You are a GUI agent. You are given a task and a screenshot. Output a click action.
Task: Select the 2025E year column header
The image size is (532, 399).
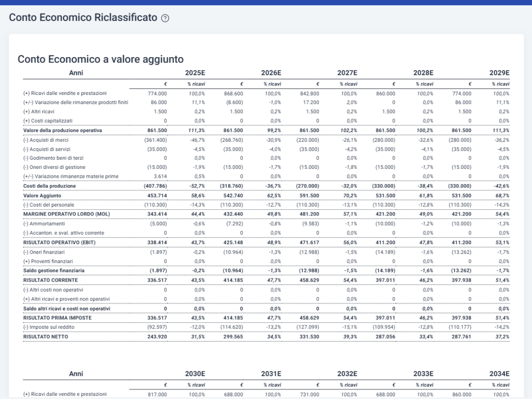coord(195,73)
